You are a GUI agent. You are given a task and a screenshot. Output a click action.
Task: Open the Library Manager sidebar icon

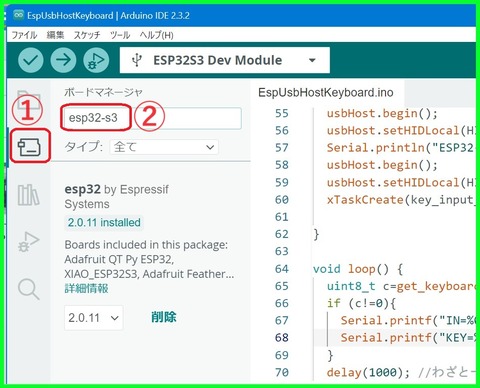[28, 195]
